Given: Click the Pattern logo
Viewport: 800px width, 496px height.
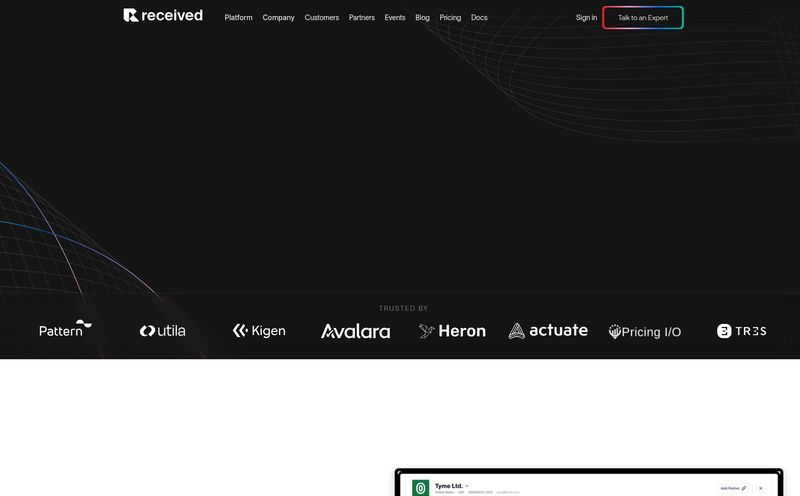Looking at the screenshot, I should [x=65, y=329].
